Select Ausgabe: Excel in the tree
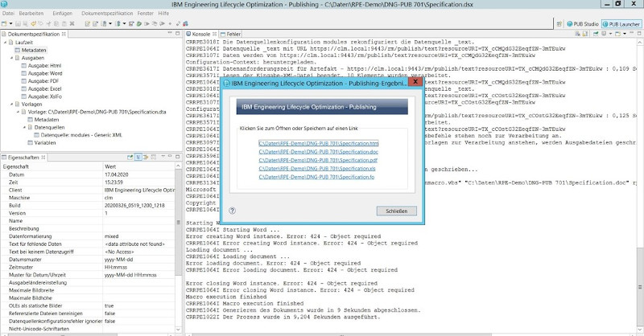 click(45, 88)
